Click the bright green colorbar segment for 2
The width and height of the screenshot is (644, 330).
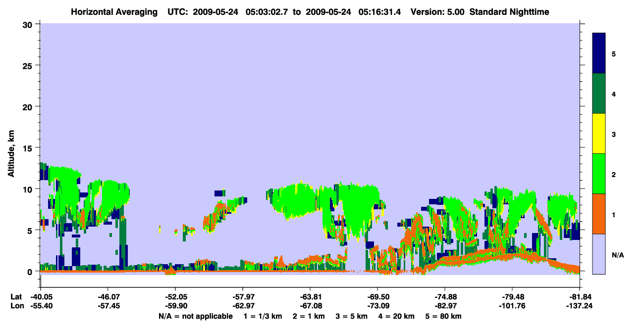pyautogui.click(x=599, y=174)
